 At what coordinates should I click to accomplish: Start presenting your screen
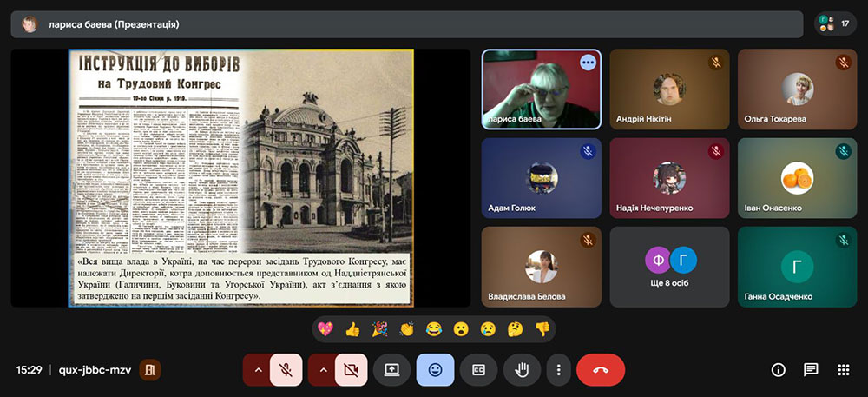pyautogui.click(x=391, y=369)
